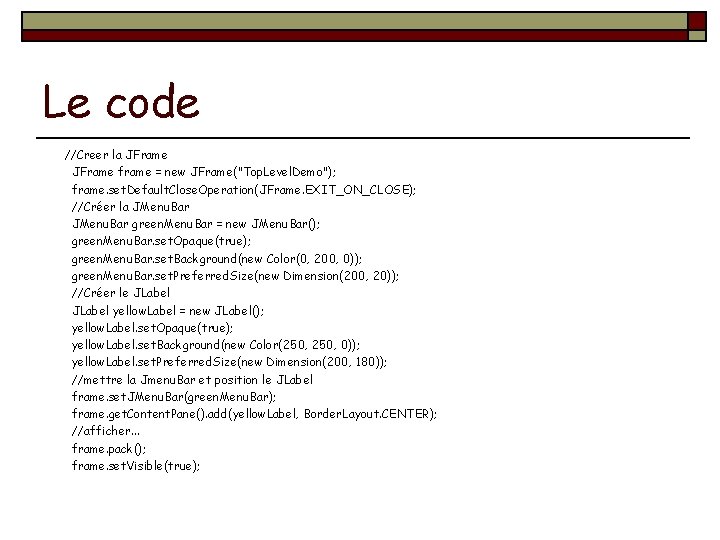Click the greenMenuBar.setBackground Color(0, 200, 0) line

pyautogui.click(x=217, y=259)
